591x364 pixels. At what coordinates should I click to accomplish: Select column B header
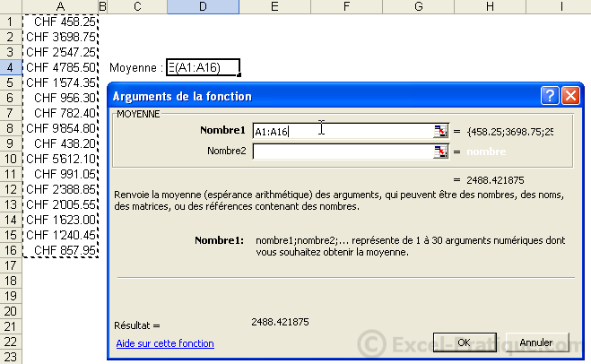pyautogui.click(x=102, y=6)
